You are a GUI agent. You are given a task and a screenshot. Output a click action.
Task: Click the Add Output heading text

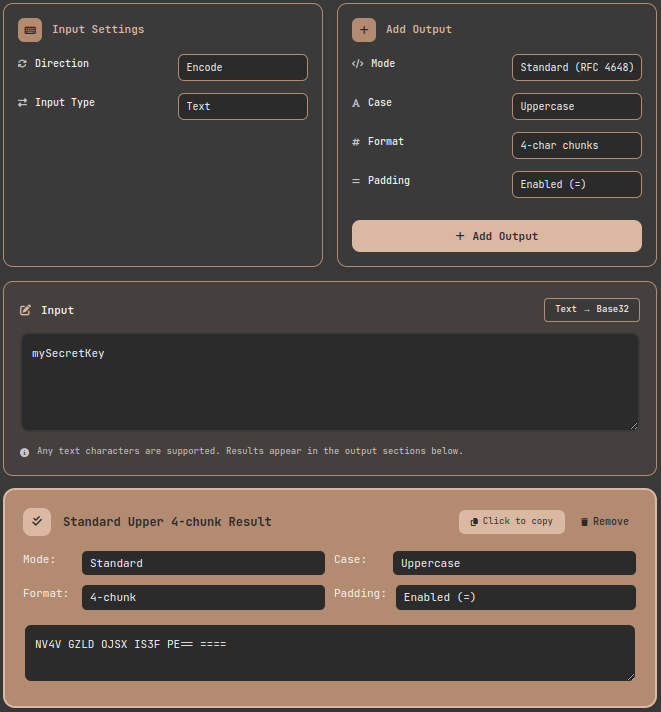419,30
